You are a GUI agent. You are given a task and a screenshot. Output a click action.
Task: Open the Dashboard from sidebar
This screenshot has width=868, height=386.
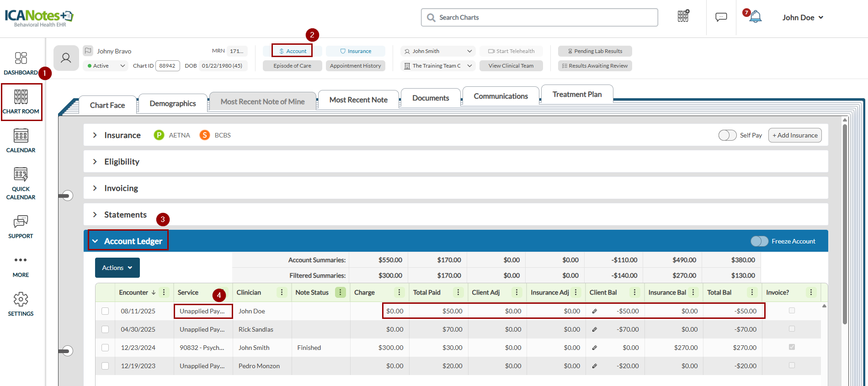(x=21, y=63)
